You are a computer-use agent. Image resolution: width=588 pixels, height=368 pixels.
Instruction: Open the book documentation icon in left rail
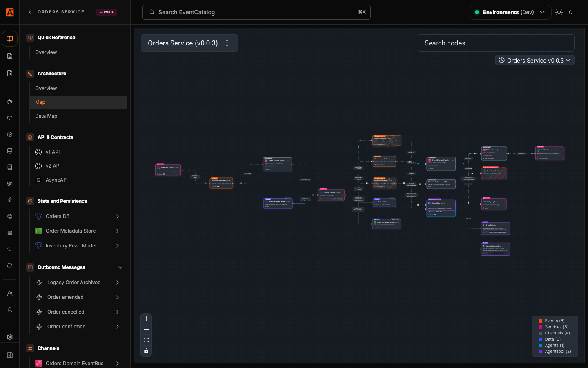coord(10,39)
